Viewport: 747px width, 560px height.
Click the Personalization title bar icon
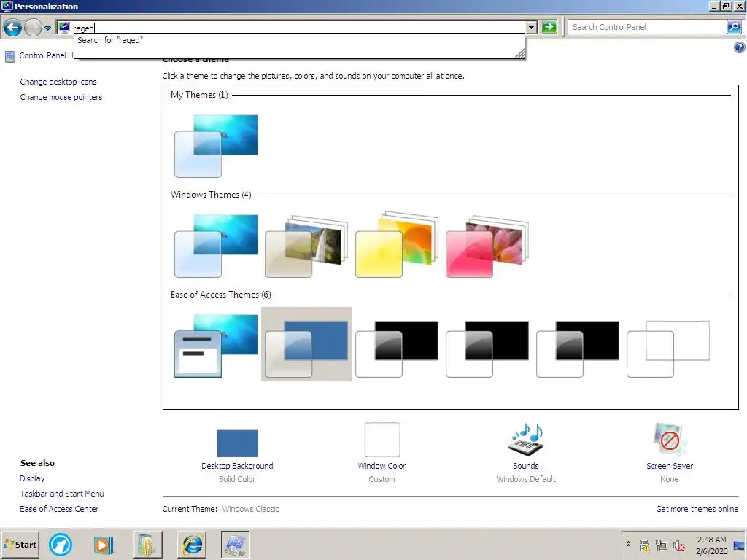[x=7, y=6]
